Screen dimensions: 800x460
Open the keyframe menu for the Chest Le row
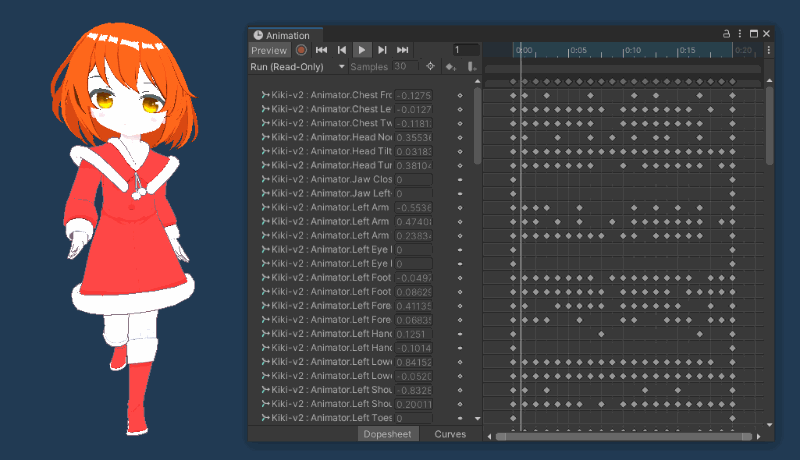(460, 109)
